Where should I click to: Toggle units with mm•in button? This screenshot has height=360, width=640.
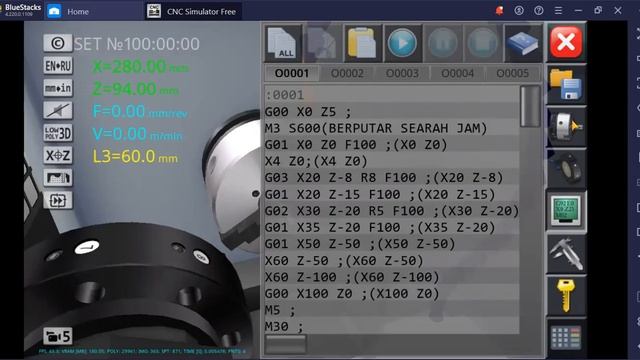pyautogui.click(x=58, y=88)
